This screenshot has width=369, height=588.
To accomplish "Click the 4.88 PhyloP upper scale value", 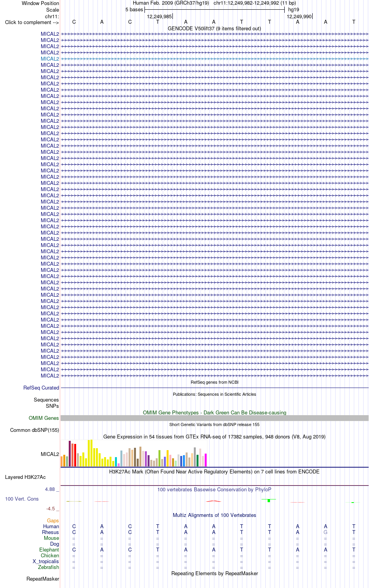I will point(50,489).
